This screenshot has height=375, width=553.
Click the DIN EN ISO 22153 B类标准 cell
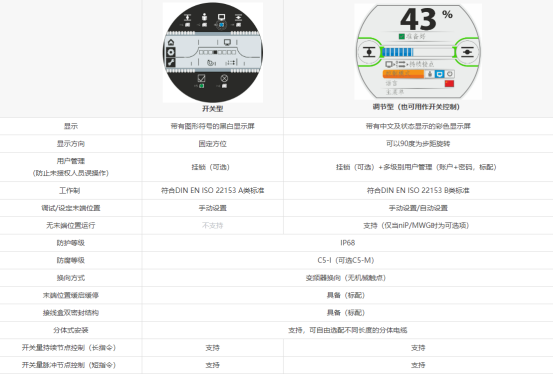coord(418,190)
